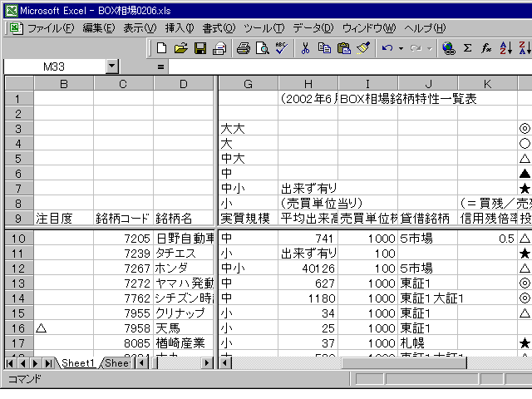Click the right pane horizontal scrollbar thumb

point(404,363)
